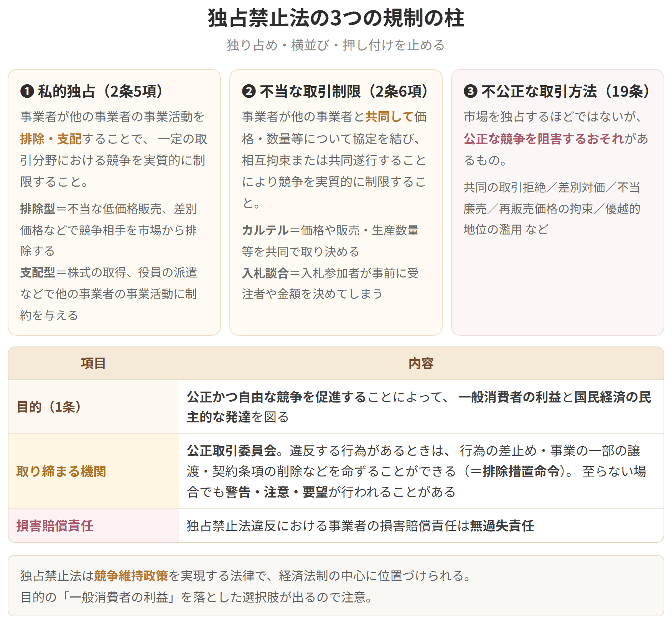Click the red phrase 公正な競争を阻害するおそれ
This screenshot has width=672, height=624.
[544, 139]
